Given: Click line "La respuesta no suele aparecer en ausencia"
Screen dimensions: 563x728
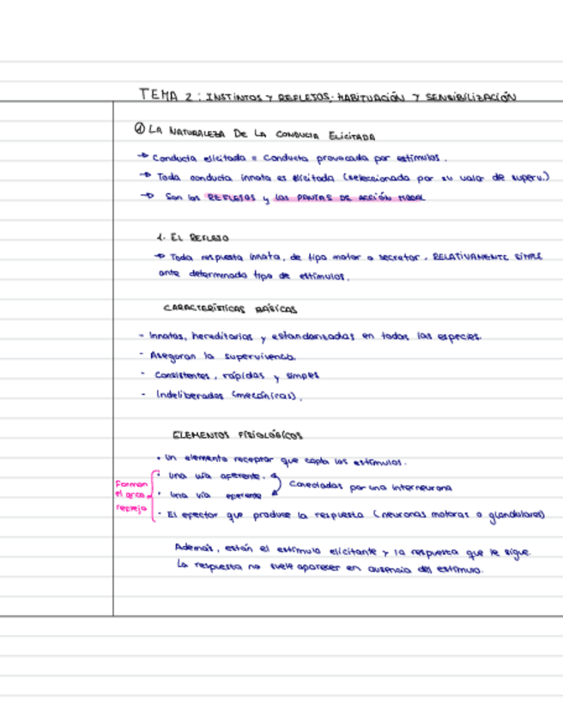Looking at the screenshot, I should click(330, 567).
